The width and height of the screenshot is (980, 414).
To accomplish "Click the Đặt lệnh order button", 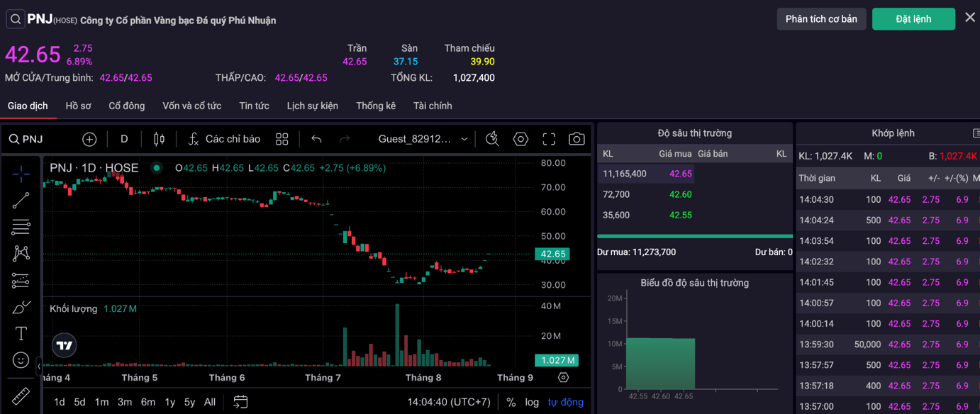I will pos(913,19).
